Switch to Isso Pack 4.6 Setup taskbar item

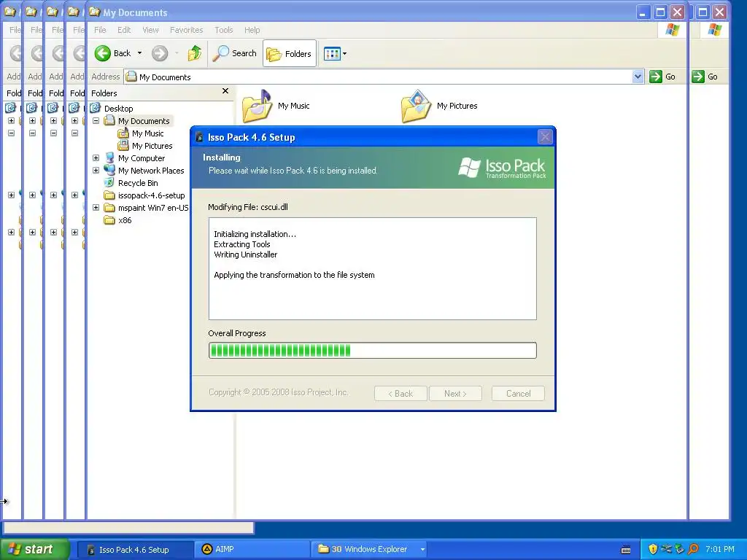click(135, 550)
